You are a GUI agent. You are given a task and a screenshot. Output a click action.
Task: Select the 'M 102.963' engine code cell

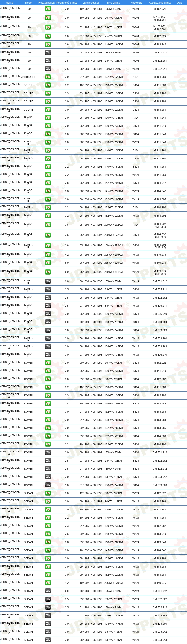[160, 501]
